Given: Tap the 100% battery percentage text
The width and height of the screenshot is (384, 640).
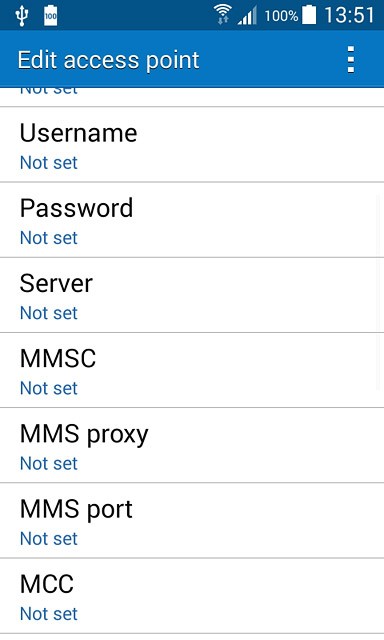Looking at the screenshot, I should [281, 16].
